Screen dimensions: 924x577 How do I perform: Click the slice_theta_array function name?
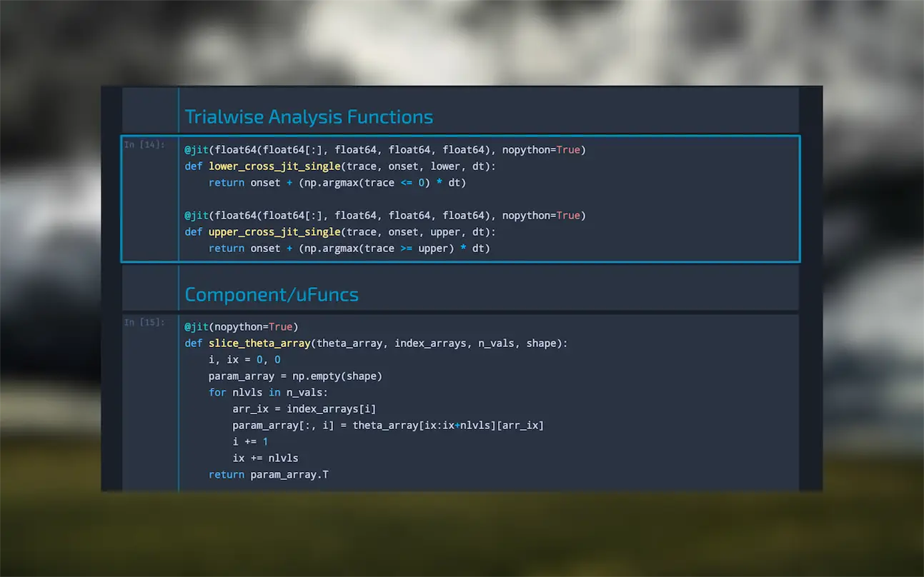[259, 343]
